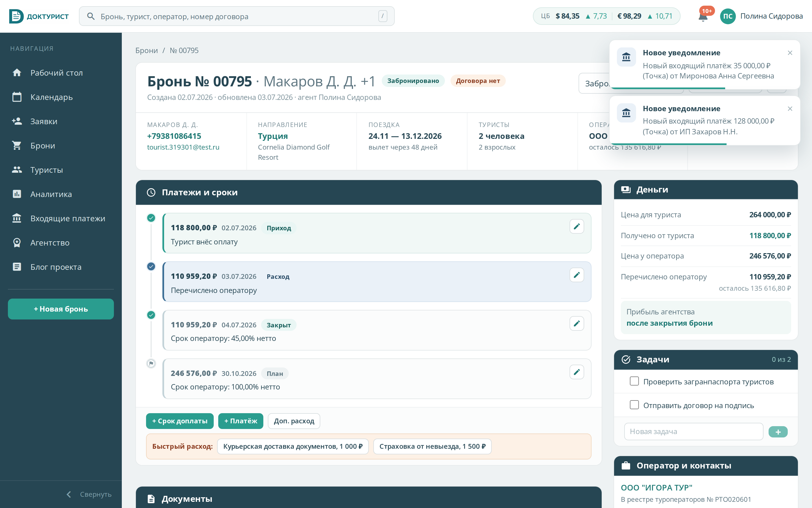812x508 pixels.
Task: Click email tourist.319301@test.ru
Action: click(183, 147)
